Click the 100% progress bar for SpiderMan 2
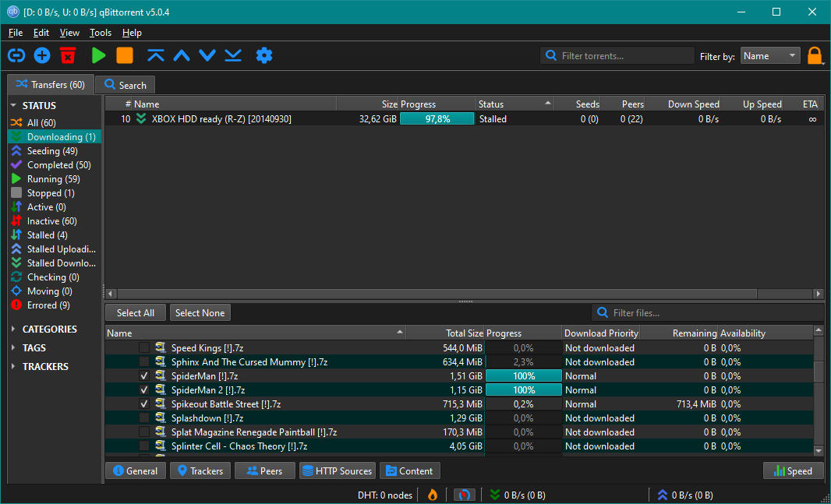The height and width of the screenshot is (504, 831). (x=524, y=390)
